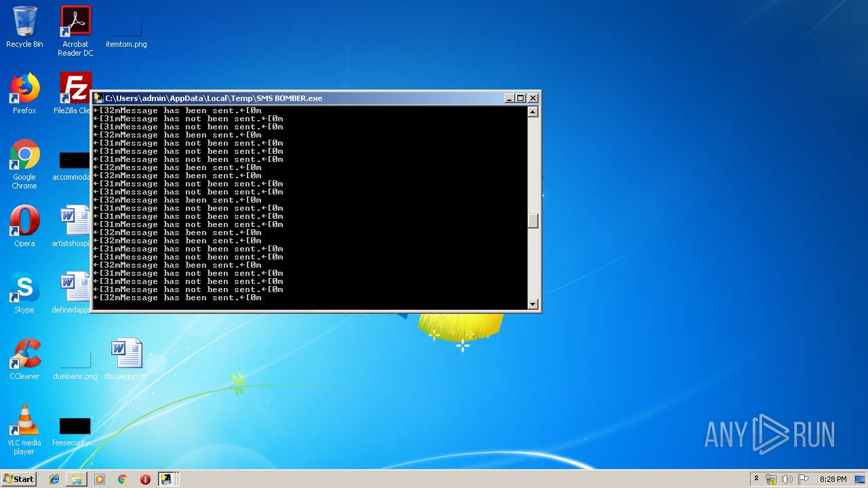This screenshot has width=868, height=488.
Task: Select the feesecurity… desktop file
Action: coord(75,431)
